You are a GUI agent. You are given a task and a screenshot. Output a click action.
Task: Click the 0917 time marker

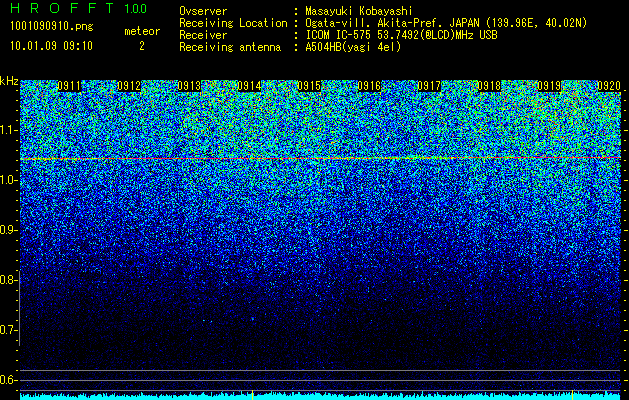tap(429, 86)
